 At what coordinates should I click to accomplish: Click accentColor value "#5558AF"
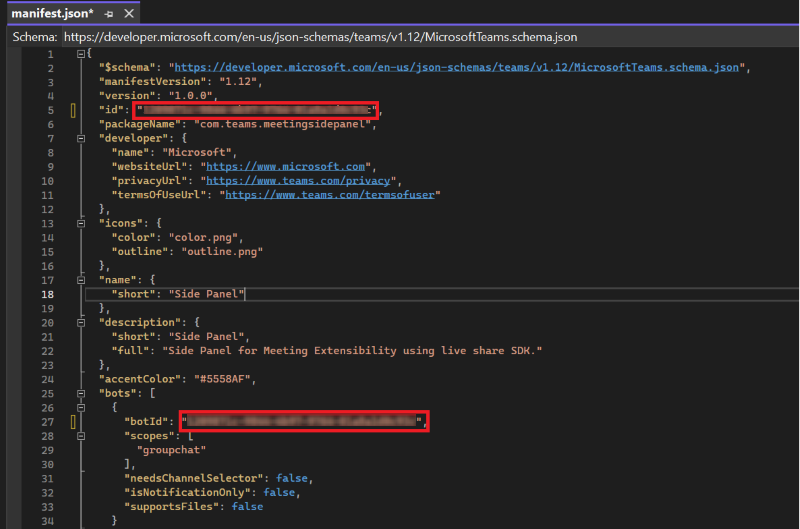222,379
